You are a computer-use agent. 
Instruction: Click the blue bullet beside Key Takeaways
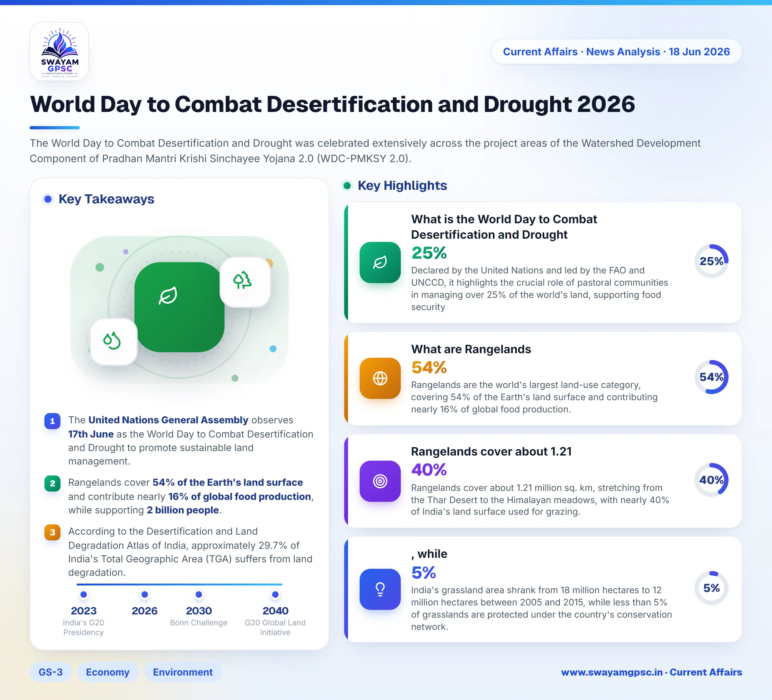point(48,199)
